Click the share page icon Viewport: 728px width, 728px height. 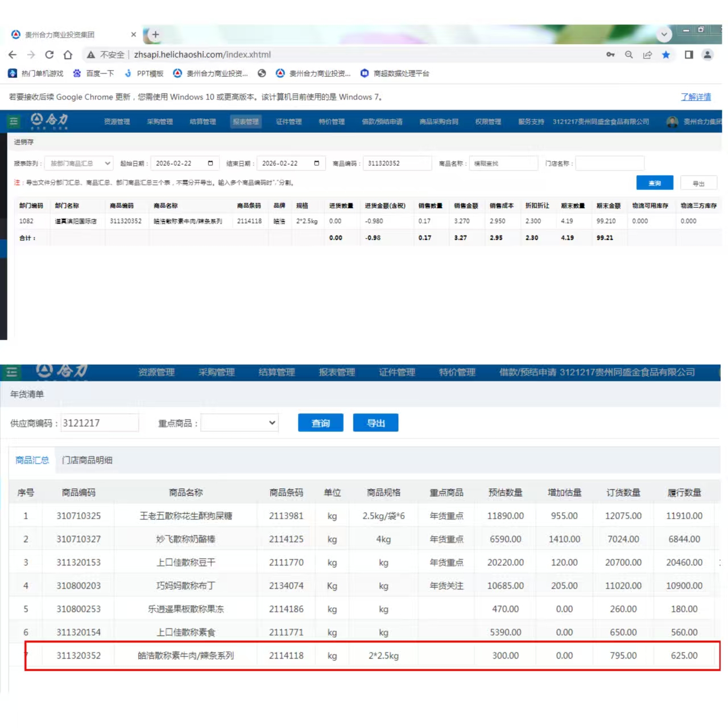point(647,55)
